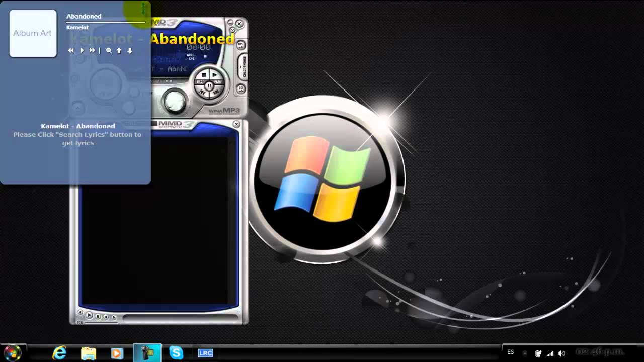Close the MMD3 playlist window
The width and height of the screenshot is (644, 362).
(236, 124)
